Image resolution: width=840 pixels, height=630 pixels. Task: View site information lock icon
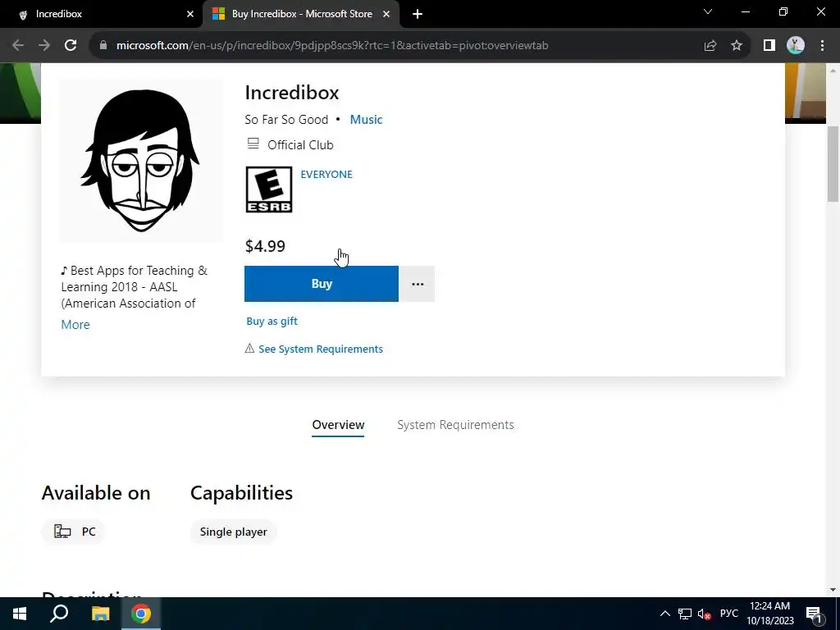[x=103, y=46]
